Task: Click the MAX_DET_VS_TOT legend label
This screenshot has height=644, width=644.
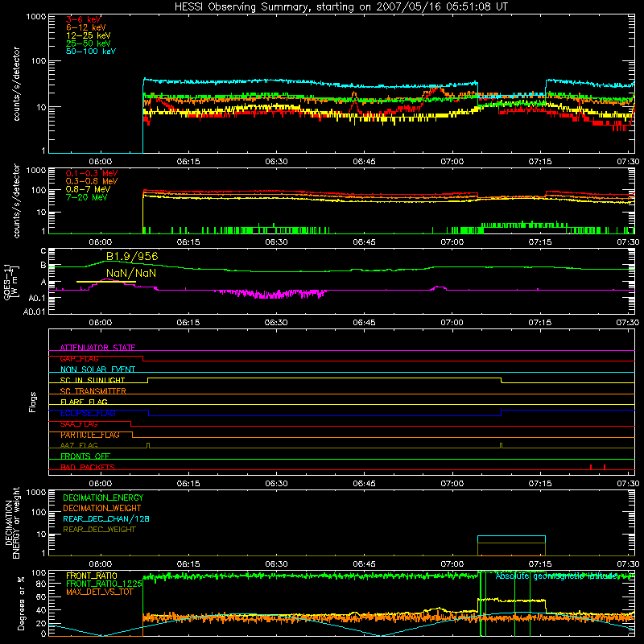Action: coord(99,592)
